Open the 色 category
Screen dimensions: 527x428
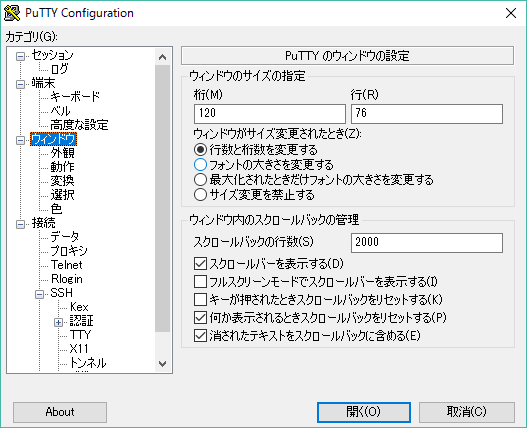click(56, 209)
